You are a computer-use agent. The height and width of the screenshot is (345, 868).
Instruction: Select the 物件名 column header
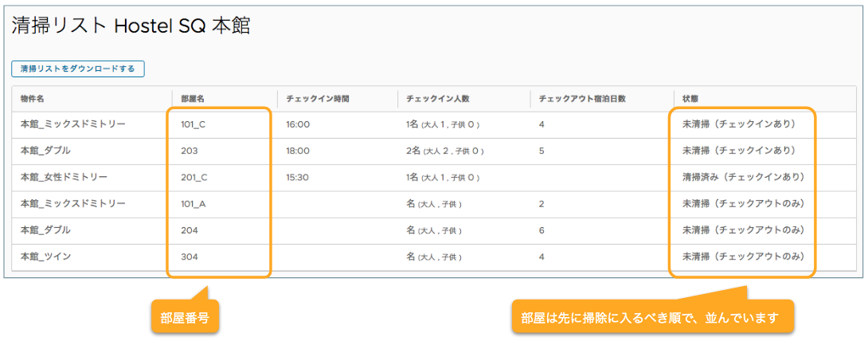[x=33, y=99]
